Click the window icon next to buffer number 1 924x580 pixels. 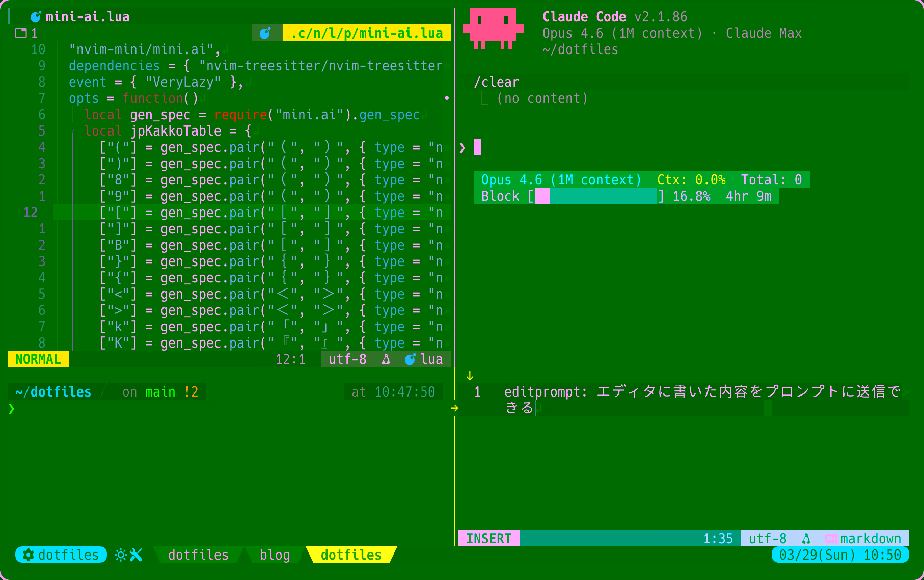(20, 33)
